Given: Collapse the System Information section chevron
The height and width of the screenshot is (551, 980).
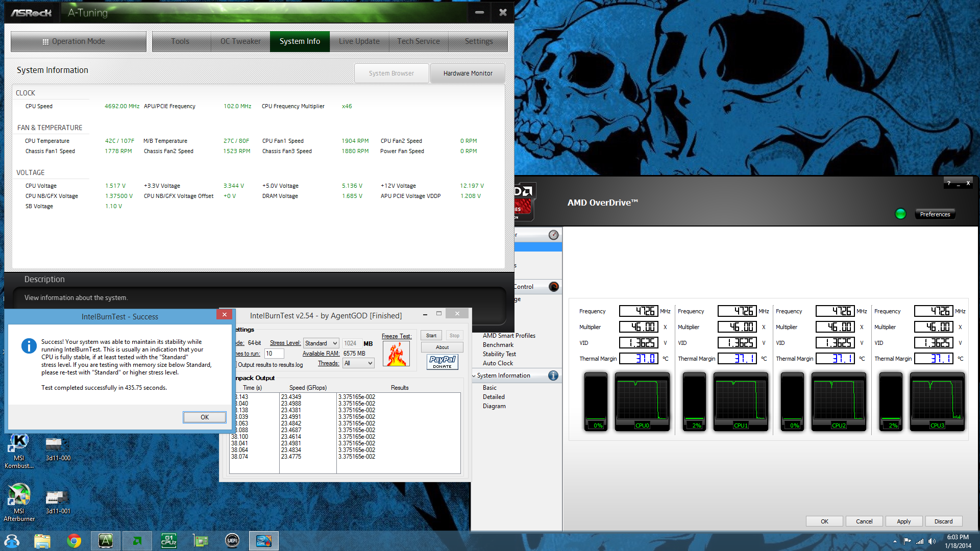Looking at the screenshot, I should pos(474,375).
